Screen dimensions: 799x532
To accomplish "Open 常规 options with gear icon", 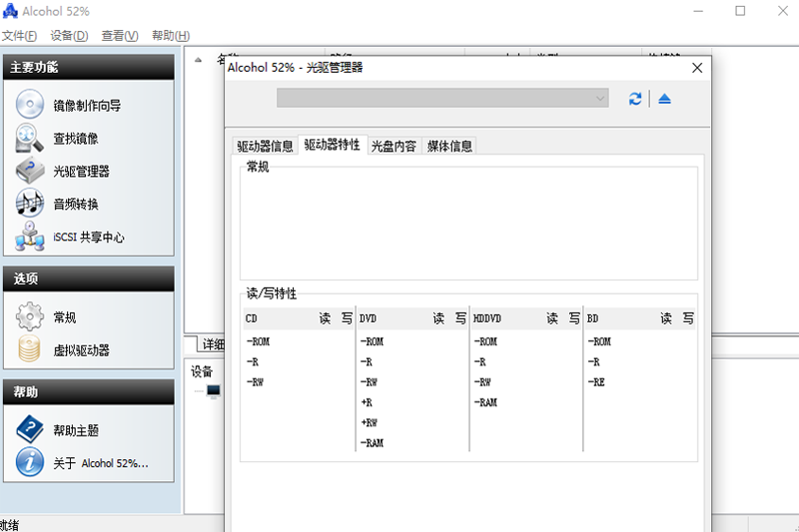I will [x=30, y=317].
